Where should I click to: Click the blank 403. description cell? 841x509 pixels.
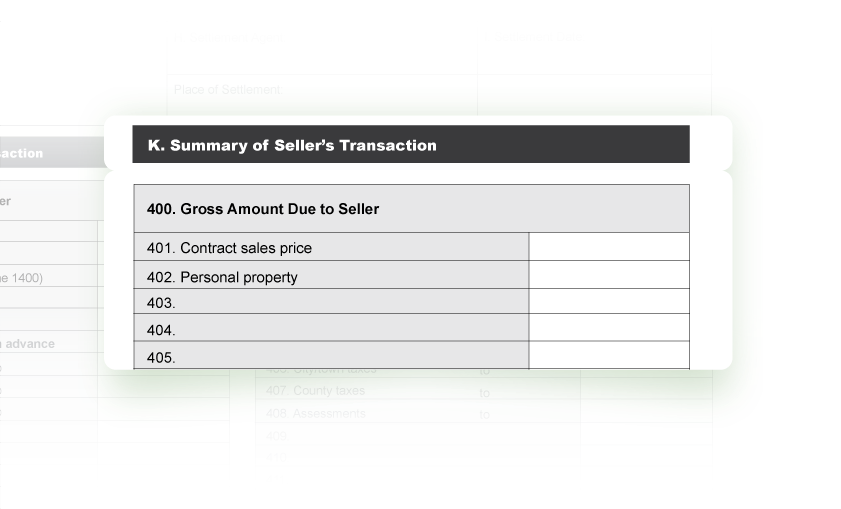331,301
